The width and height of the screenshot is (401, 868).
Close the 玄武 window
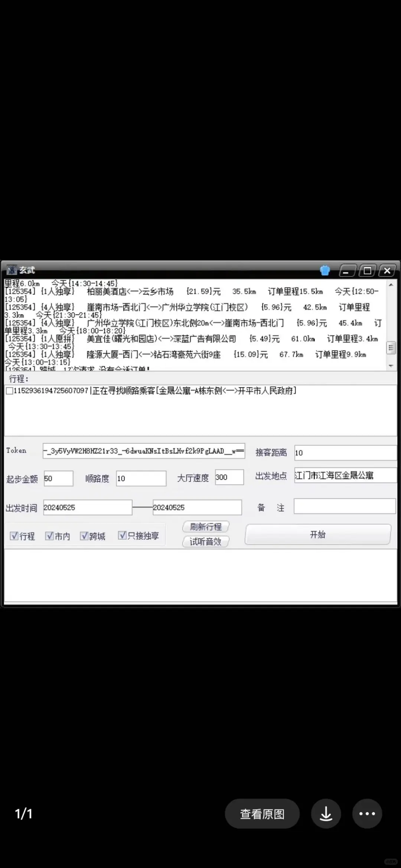tap(387, 271)
